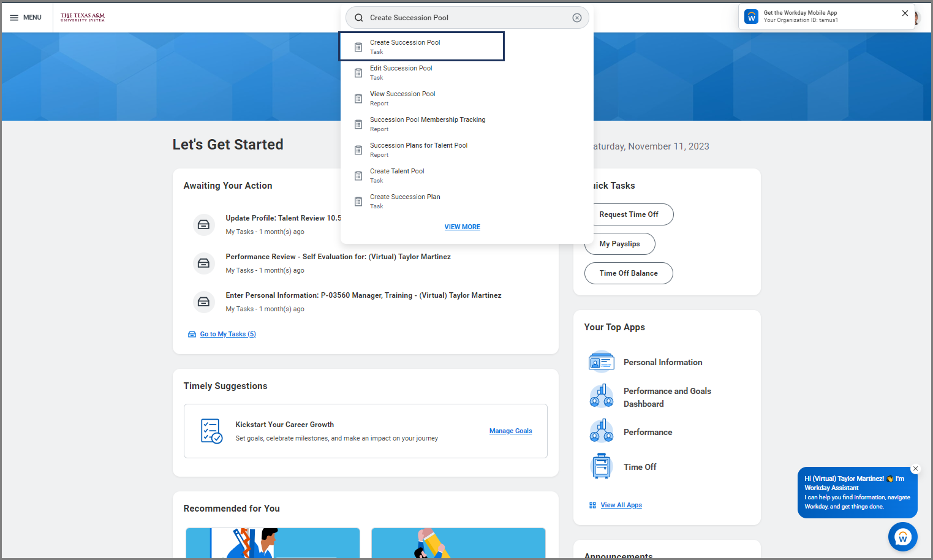The width and height of the screenshot is (933, 560).
Task: Click the Manage Goals link
Action: (x=510, y=431)
